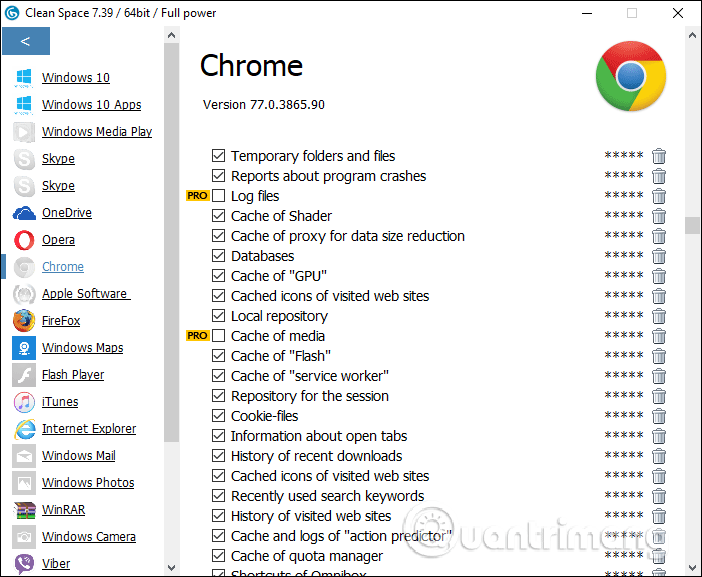Click the WinRAR books icon
The width and height of the screenshot is (702, 577).
(24, 510)
